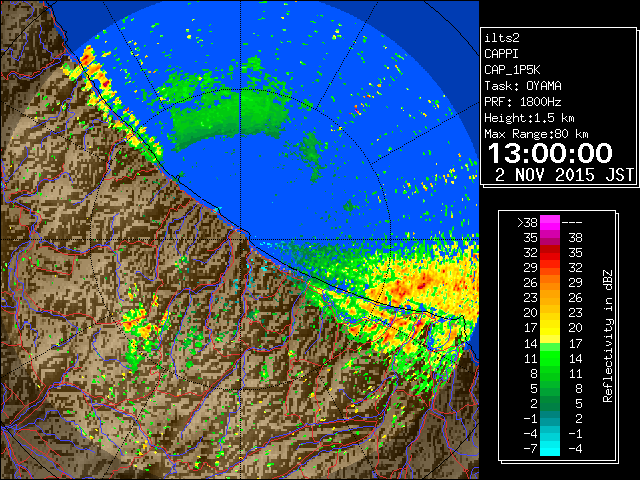Click the 'ilts2' site label
The width and height of the screenshot is (640, 480).
502,38
